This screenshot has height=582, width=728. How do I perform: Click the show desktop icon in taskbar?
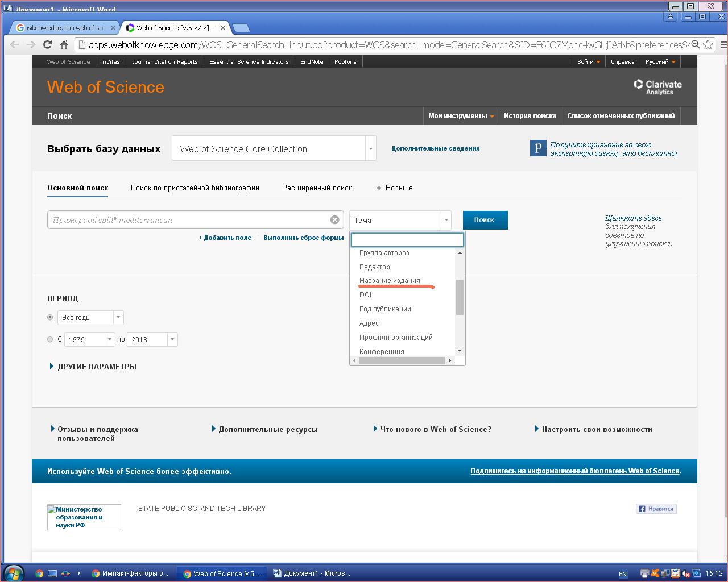click(52, 573)
